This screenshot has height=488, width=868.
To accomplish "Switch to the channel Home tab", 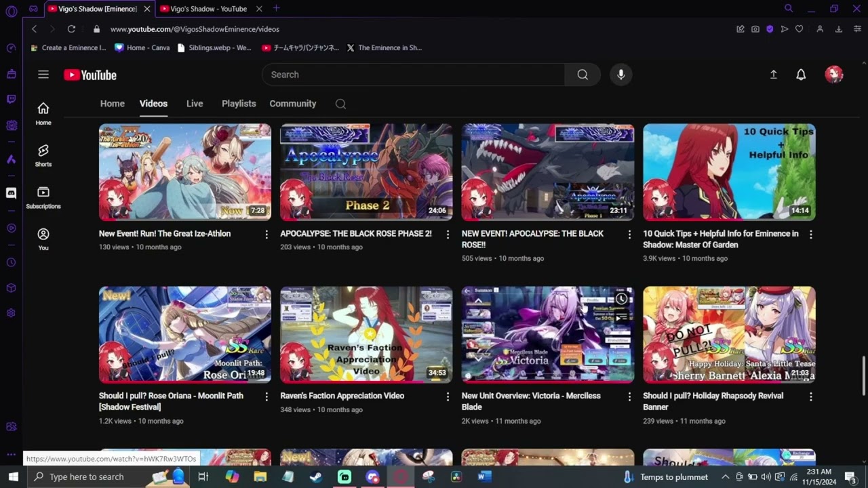I will [113, 104].
